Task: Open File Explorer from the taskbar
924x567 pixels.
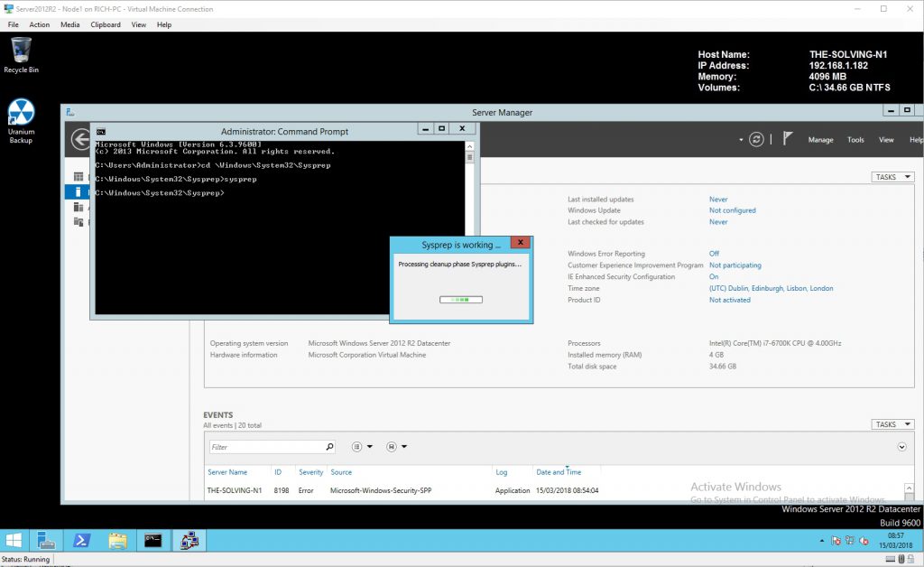Action: 117,540
